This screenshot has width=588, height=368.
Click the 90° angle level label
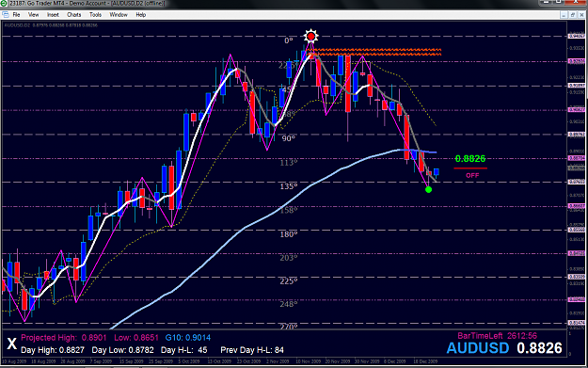tap(289, 138)
